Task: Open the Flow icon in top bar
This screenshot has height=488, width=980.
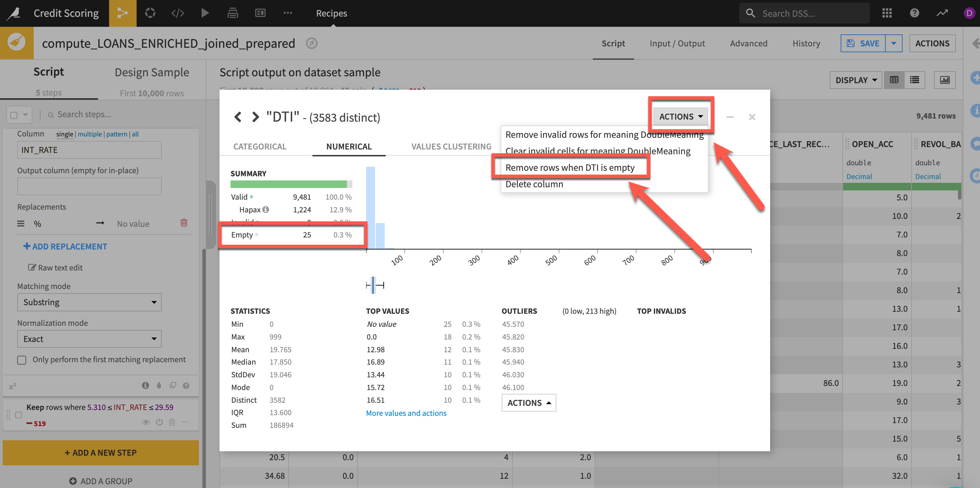Action: click(x=122, y=13)
